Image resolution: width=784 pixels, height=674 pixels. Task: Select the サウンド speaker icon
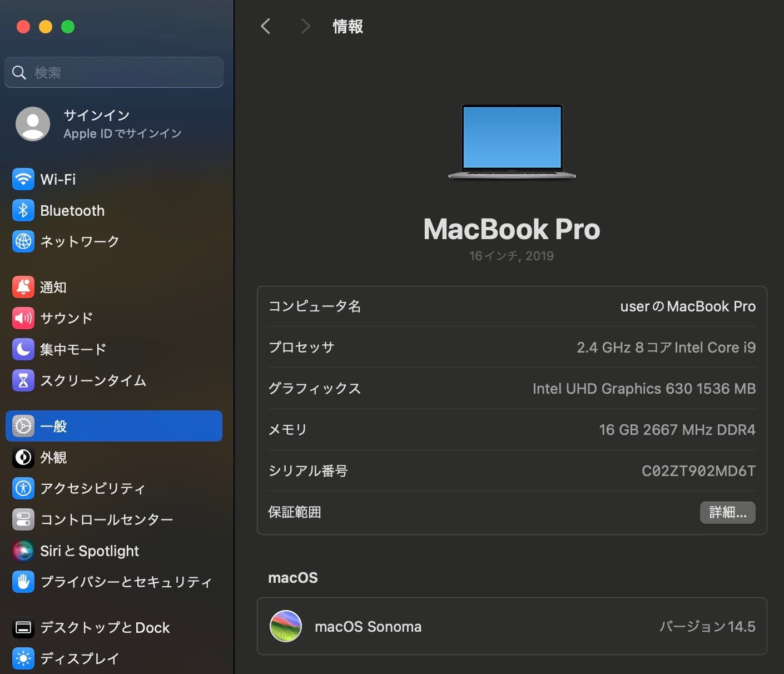tap(23, 318)
